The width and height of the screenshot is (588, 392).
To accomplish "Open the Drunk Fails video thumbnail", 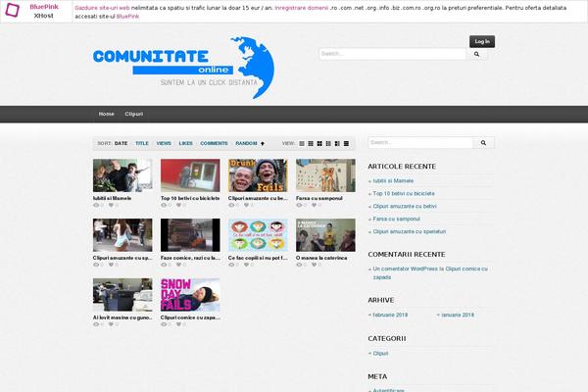I will click(258, 175).
